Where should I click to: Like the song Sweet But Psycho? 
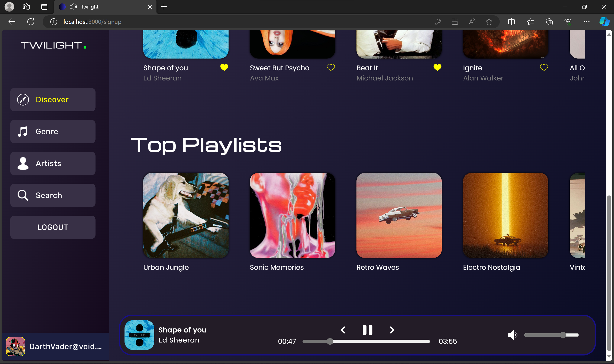pyautogui.click(x=331, y=67)
